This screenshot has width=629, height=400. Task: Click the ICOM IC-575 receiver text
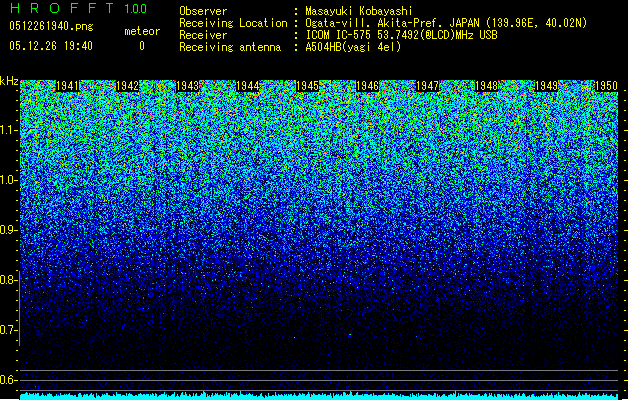click(401, 35)
